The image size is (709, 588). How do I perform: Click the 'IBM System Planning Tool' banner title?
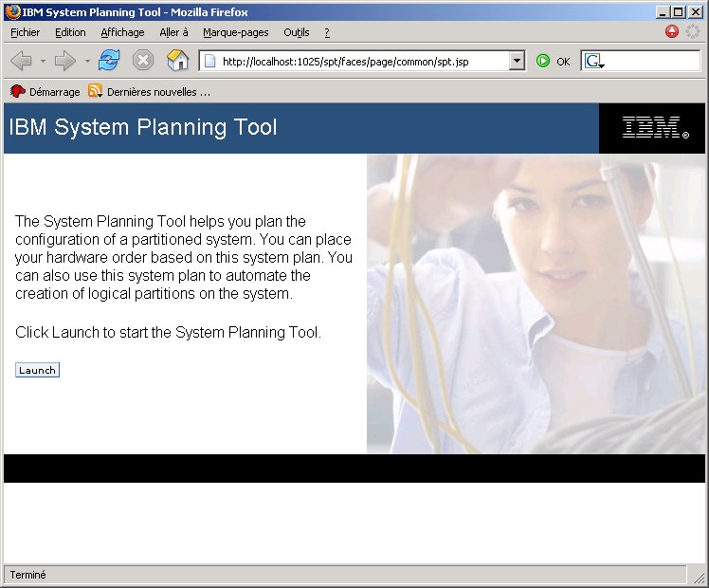[143, 127]
